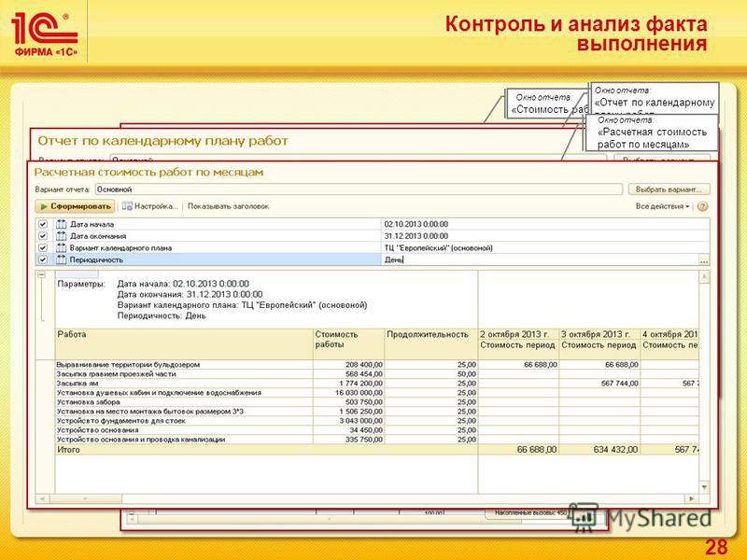747x560 pixels.
Task: Select the Устройство основания row name
Action: (98, 430)
